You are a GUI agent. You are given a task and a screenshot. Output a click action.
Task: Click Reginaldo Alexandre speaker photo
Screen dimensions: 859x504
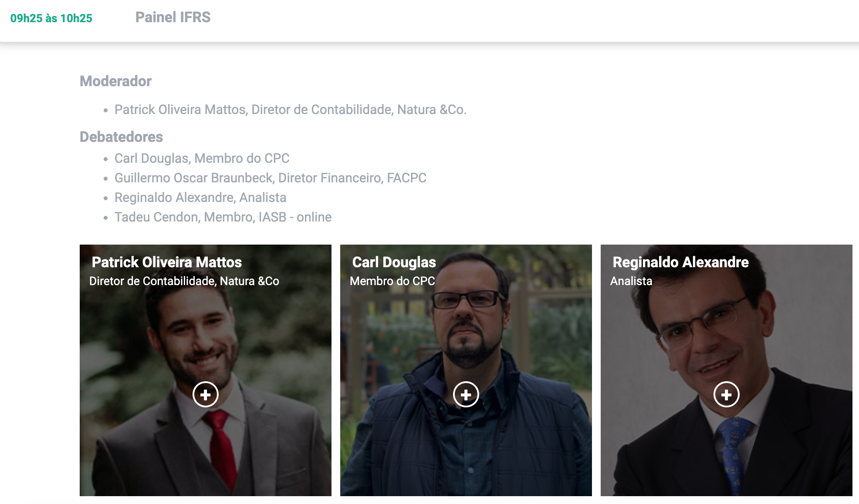pyautogui.click(x=727, y=370)
